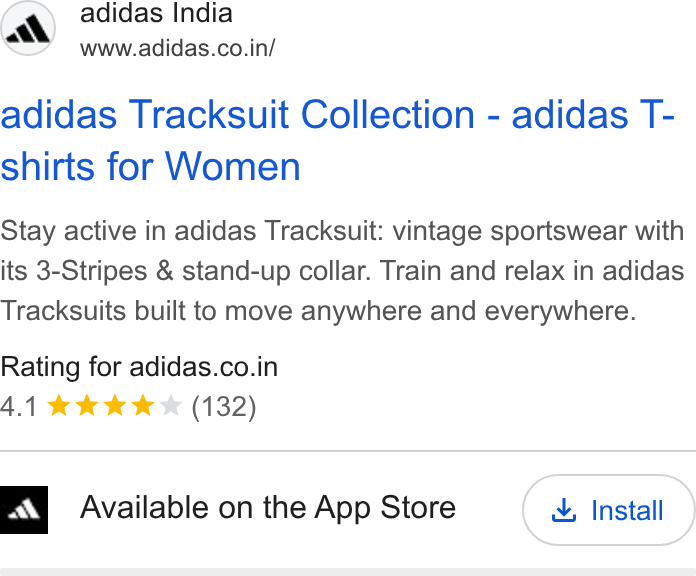Click the first gold rating star
Image resolution: width=696 pixels, height=576 pixels.
click(x=59, y=406)
